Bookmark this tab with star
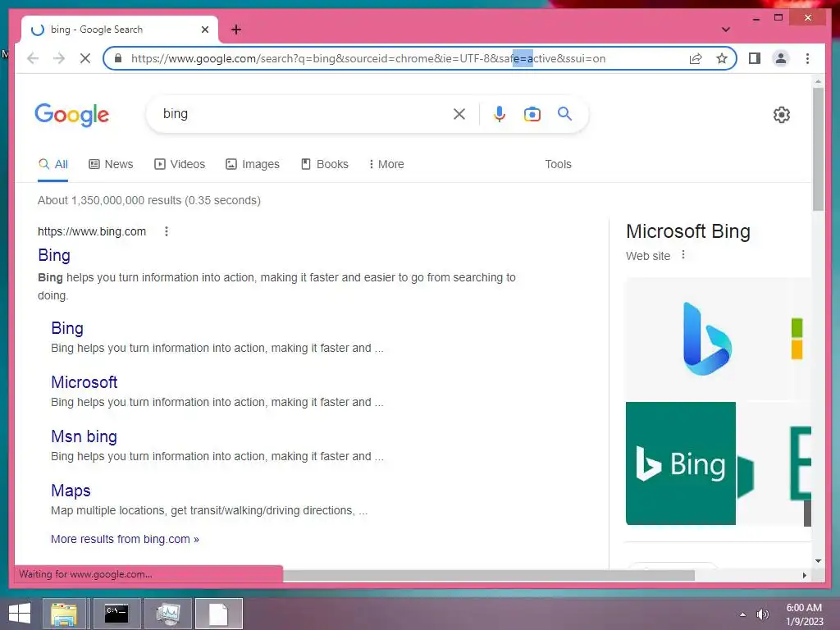Viewport: 840px width, 630px height. click(722, 58)
